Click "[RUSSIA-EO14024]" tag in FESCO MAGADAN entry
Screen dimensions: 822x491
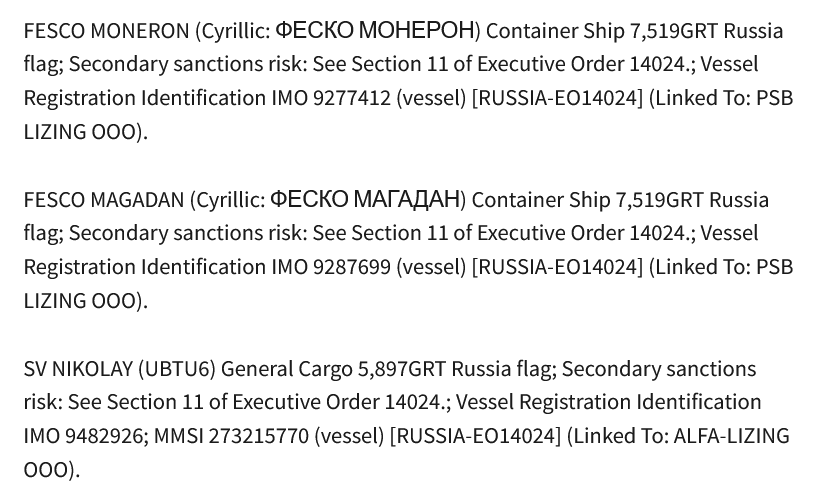coord(557,267)
